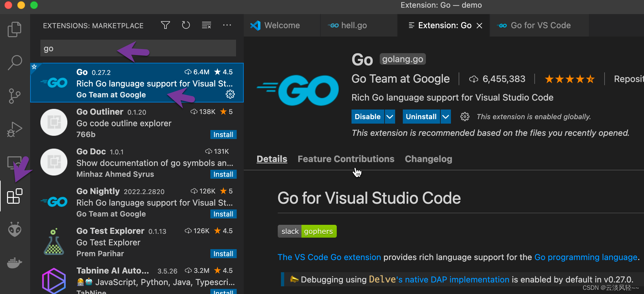Open the alien-face icon view in activity bar

(x=15, y=229)
